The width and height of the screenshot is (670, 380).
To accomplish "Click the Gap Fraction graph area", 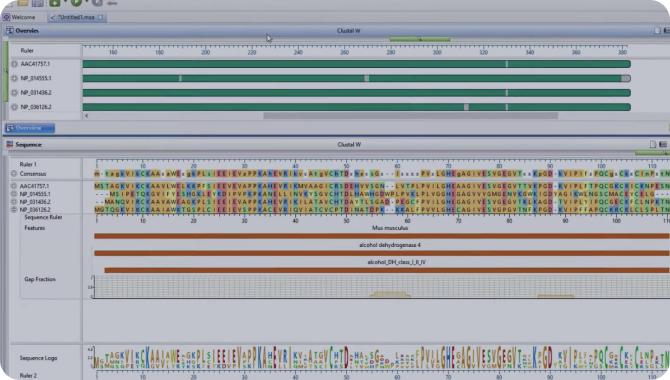I will [x=382, y=286].
